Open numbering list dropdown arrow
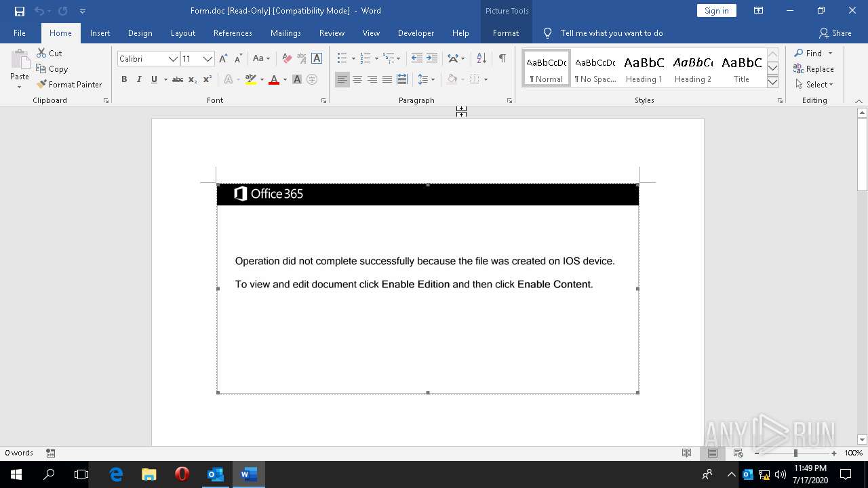This screenshot has height=488, width=868. pyautogui.click(x=376, y=59)
